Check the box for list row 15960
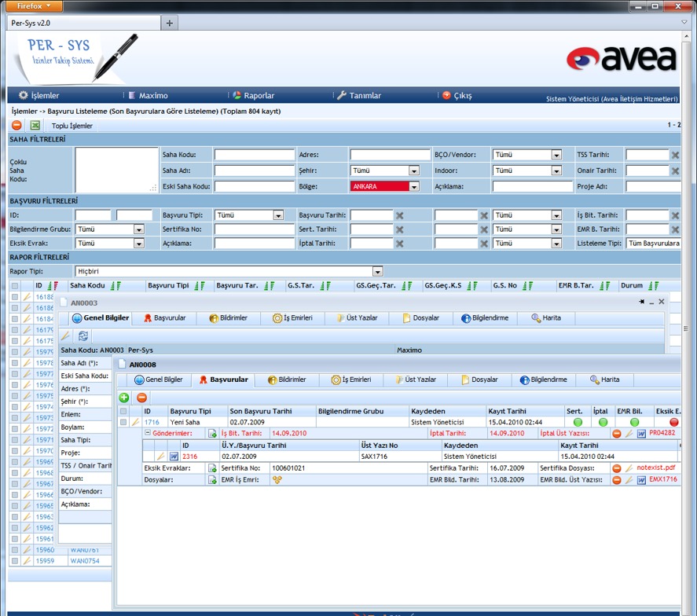 15,550
